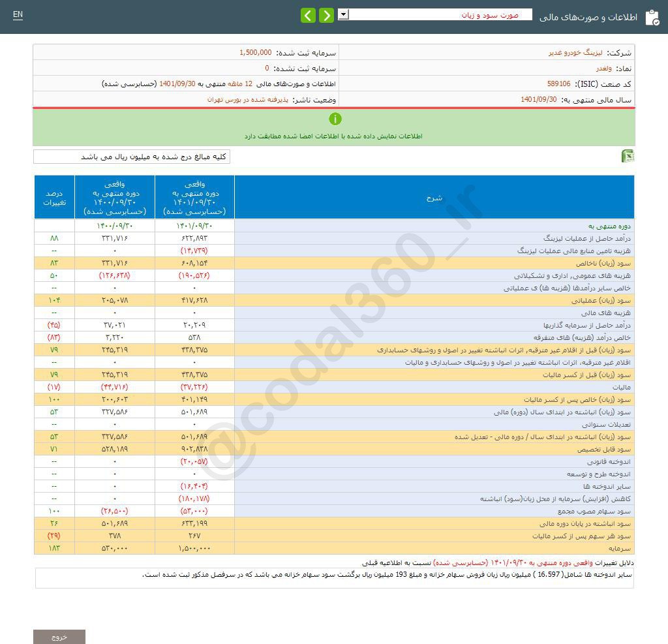Export the financial statement to Excel
Image resolution: width=668 pixels, height=644 pixels.
tap(628, 157)
